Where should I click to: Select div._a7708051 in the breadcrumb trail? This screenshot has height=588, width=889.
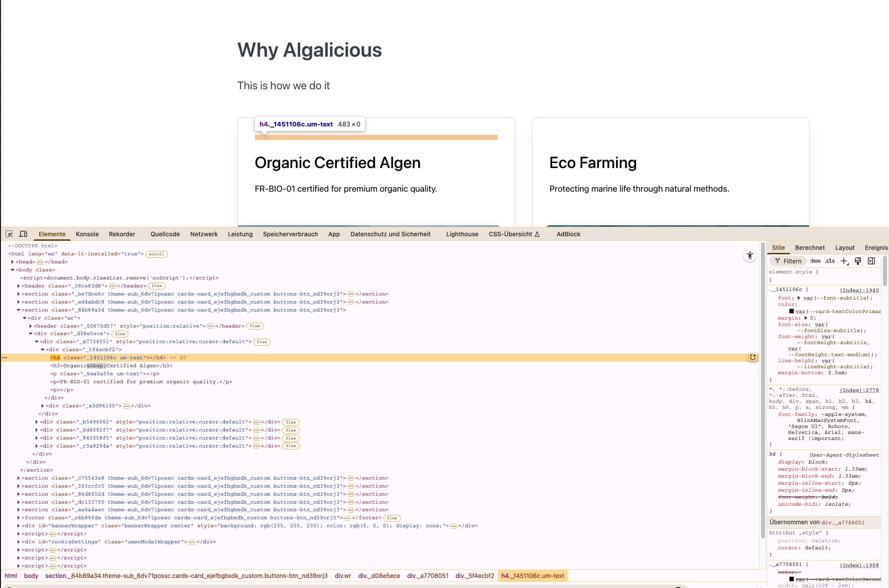tap(428, 576)
